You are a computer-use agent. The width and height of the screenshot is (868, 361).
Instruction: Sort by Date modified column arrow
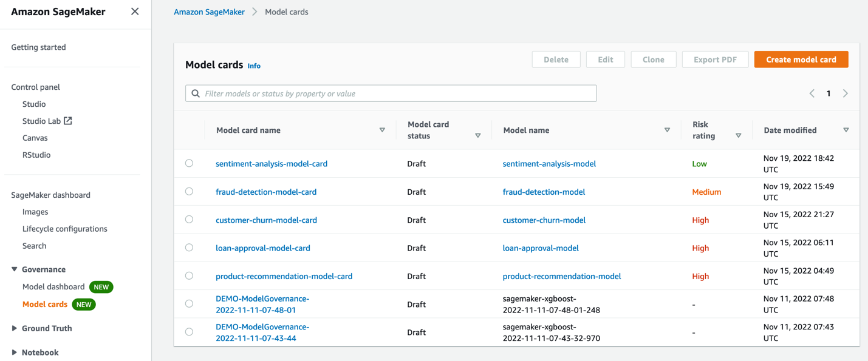846,130
